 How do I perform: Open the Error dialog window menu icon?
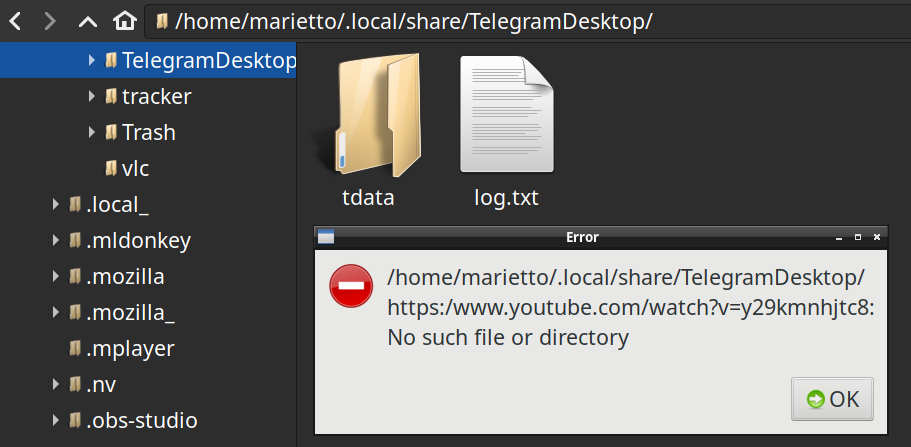pyautogui.click(x=326, y=237)
